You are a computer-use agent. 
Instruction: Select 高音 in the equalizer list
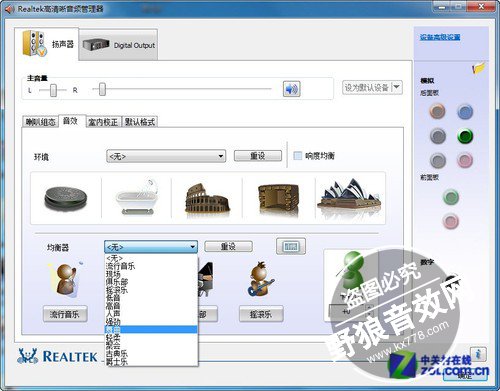point(151,306)
